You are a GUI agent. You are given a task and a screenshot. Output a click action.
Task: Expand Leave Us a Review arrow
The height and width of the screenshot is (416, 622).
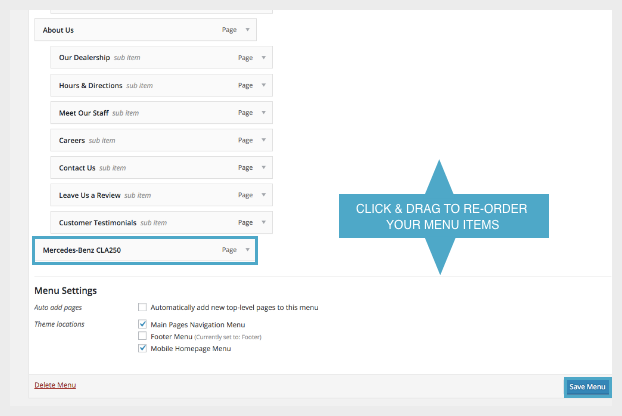tap(264, 195)
